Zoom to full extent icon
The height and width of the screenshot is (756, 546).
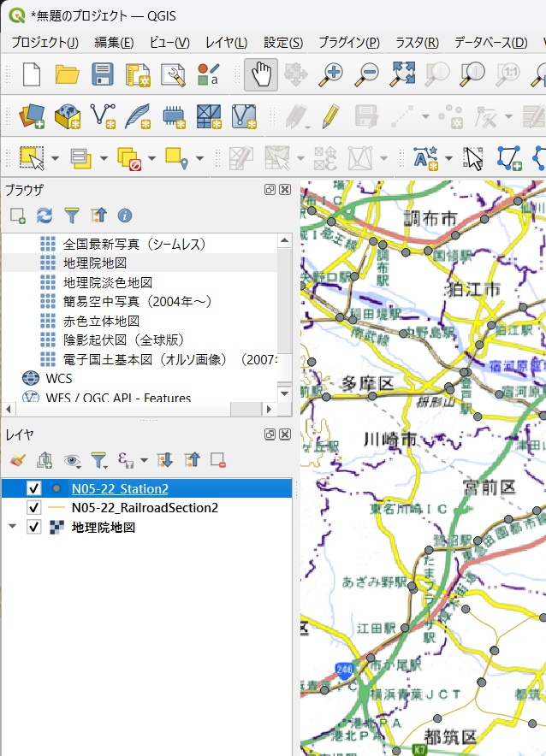point(402,74)
